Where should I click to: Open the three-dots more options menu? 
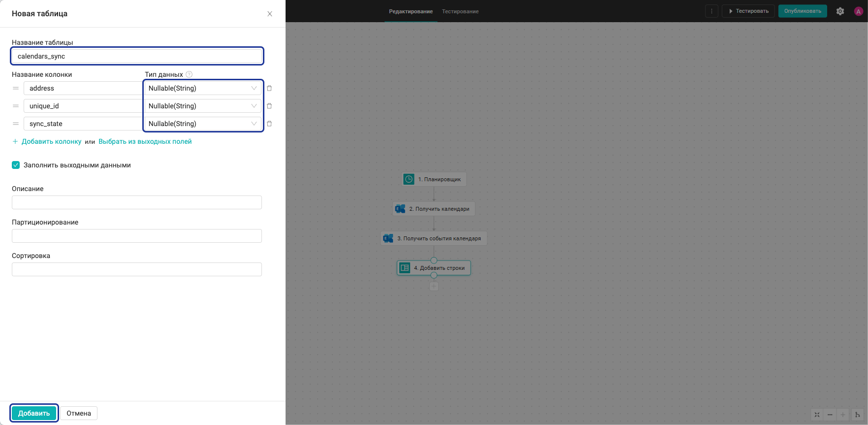click(x=711, y=11)
